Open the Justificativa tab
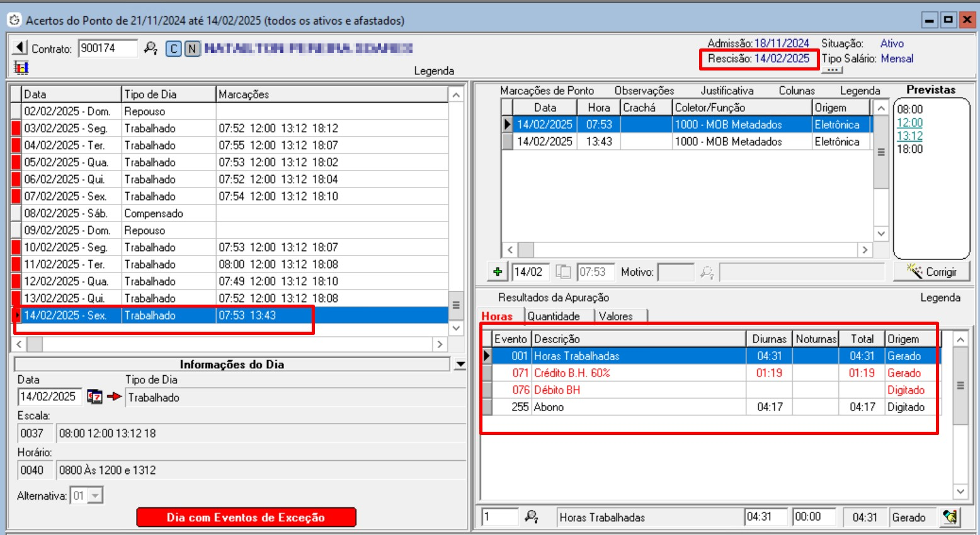Image resolution: width=980 pixels, height=535 pixels. click(x=727, y=91)
